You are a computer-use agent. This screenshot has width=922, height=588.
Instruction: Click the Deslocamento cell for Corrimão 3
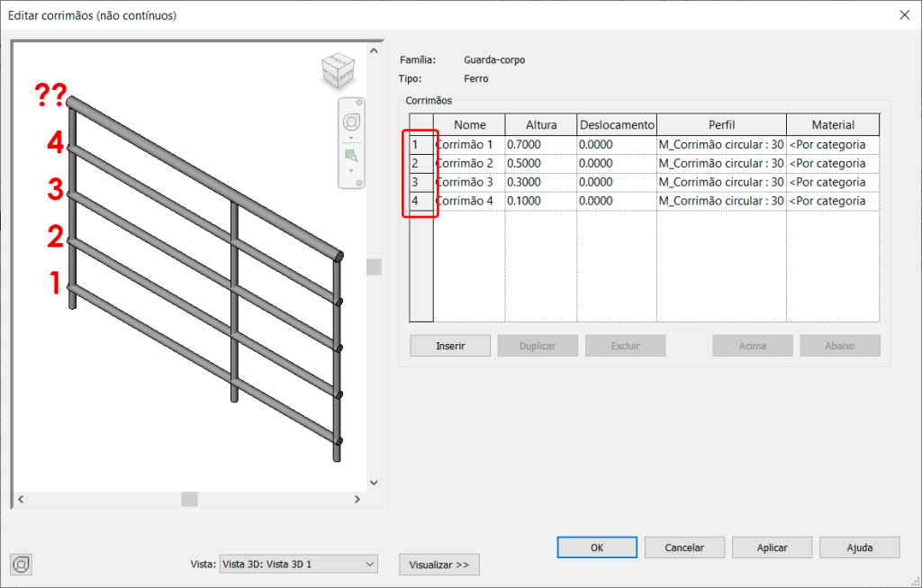(x=617, y=182)
